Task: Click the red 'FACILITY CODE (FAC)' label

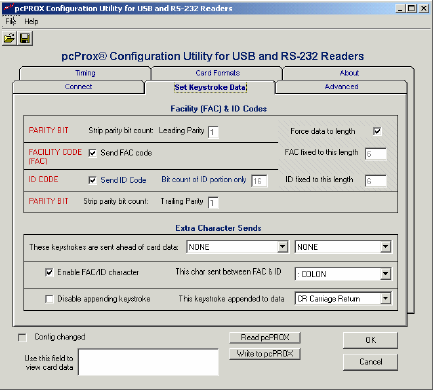Action: 55,157
